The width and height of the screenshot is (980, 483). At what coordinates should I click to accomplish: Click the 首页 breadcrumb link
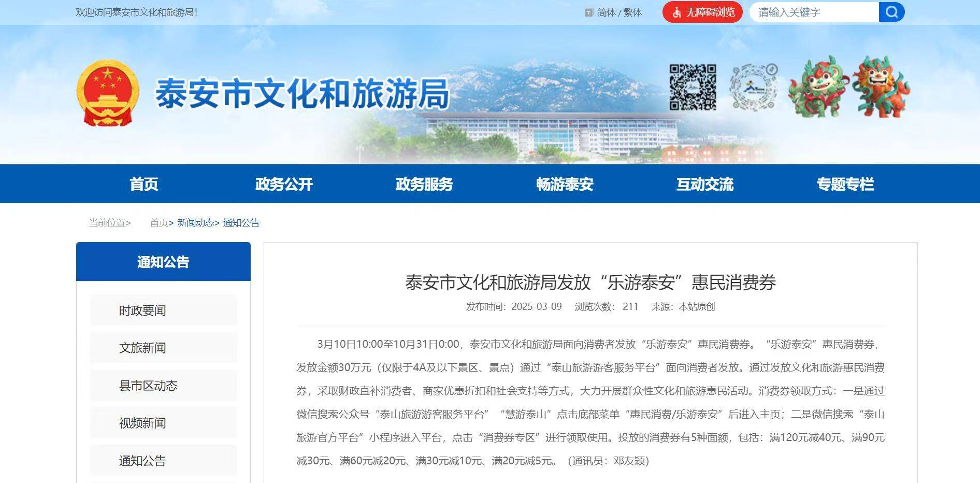click(159, 223)
